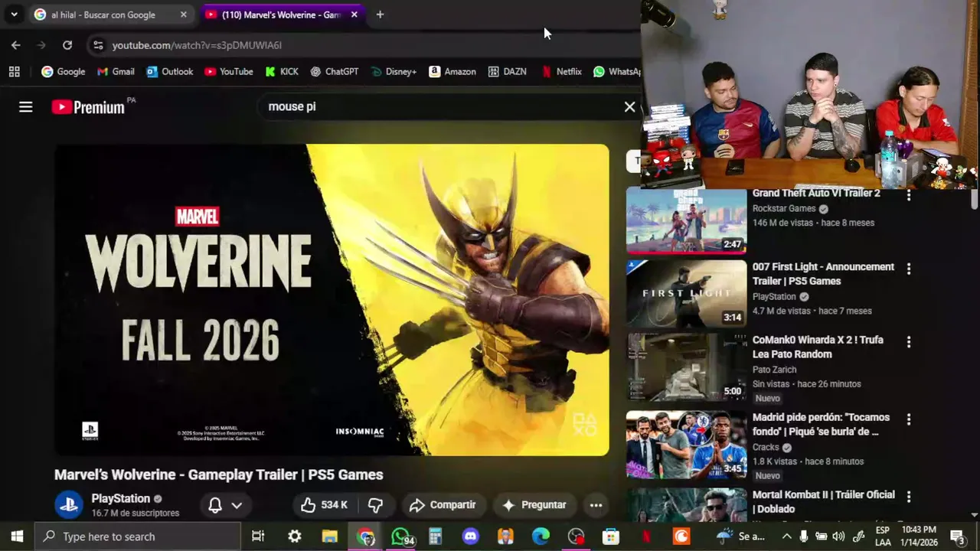Open options for Grand Theft Auto VI video
The image size is (980, 551).
click(x=909, y=195)
